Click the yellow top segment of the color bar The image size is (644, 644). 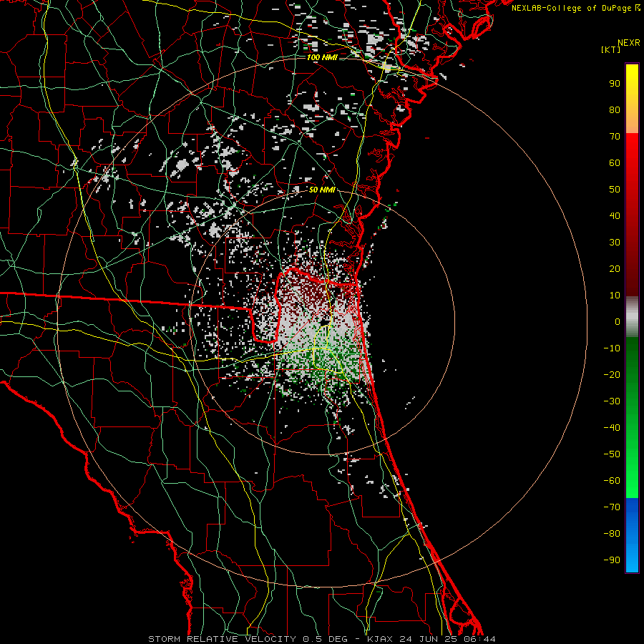coord(632,99)
